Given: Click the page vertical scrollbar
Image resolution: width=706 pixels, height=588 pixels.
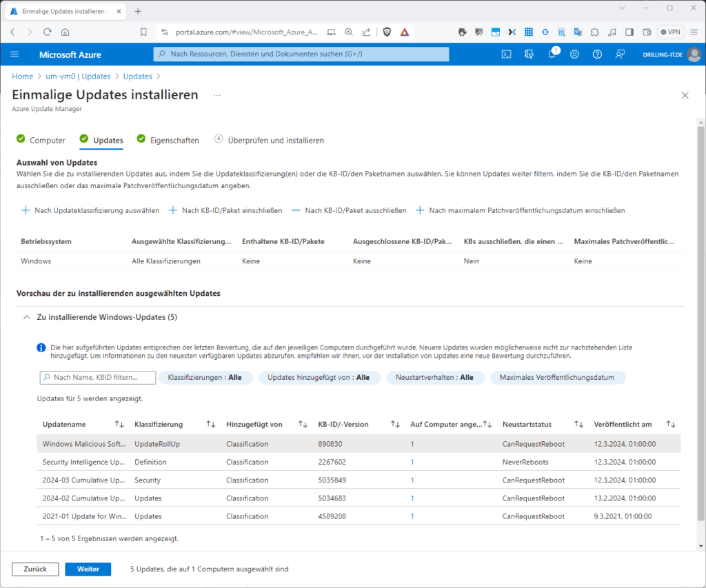Looking at the screenshot, I should (701, 323).
